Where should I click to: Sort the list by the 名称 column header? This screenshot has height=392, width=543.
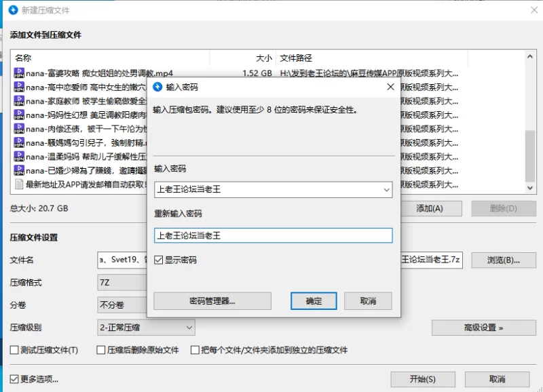[110, 58]
